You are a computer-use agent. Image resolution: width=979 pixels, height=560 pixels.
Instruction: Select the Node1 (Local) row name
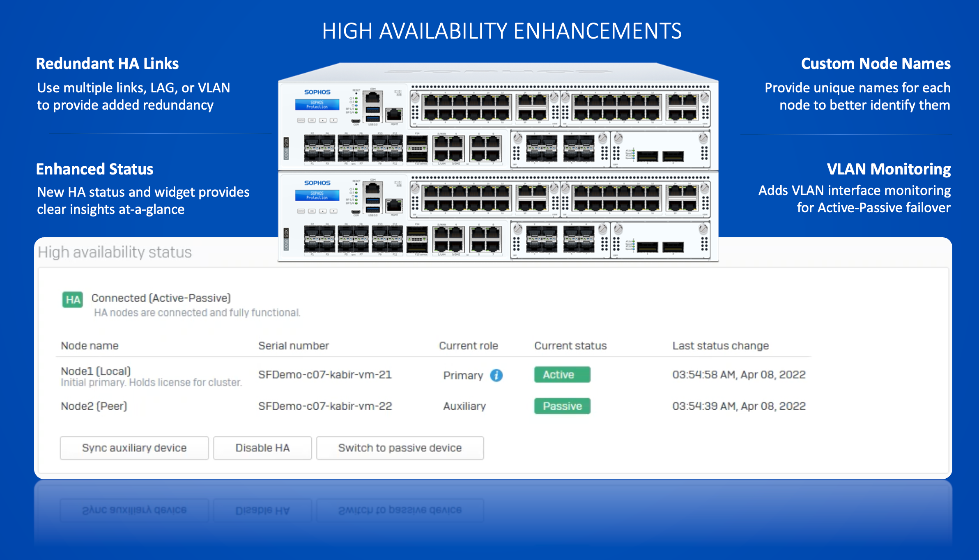95,371
